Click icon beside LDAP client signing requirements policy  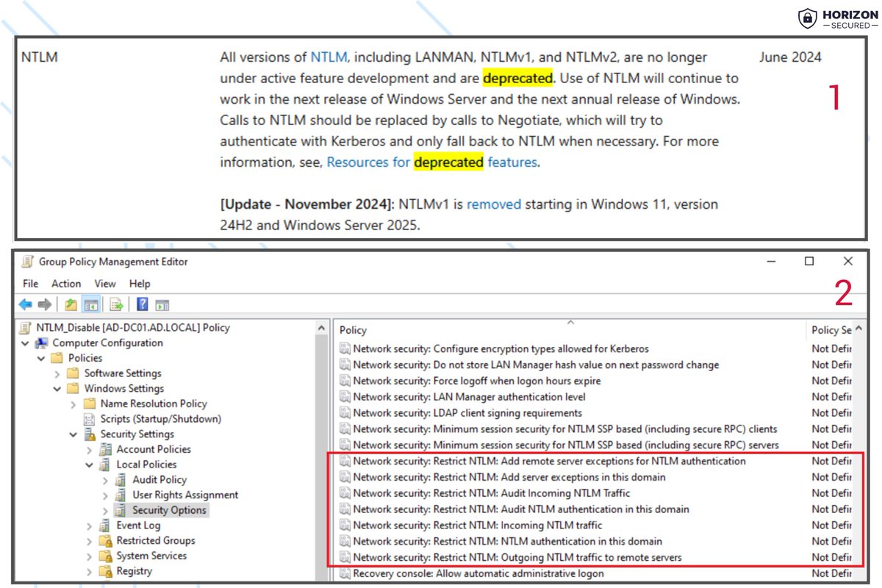(345, 413)
